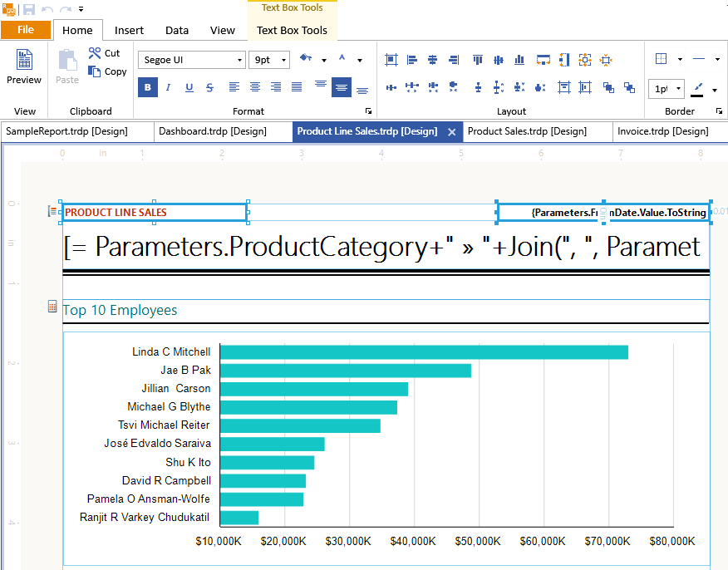Cut the selected text box
The image size is (728, 570).
coord(105,53)
